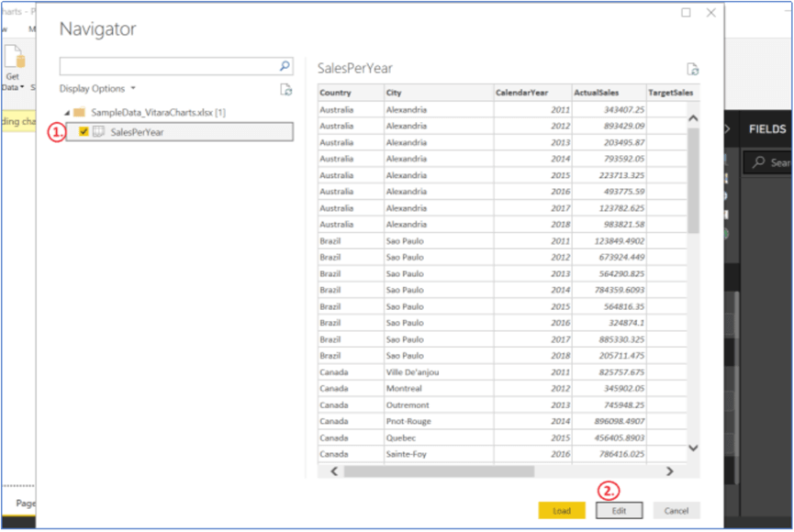Viewport: 794px width, 532px height.
Task: Click the SalesPerYear table icon in tree
Action: pyautogui.click(x=98, y=132)
